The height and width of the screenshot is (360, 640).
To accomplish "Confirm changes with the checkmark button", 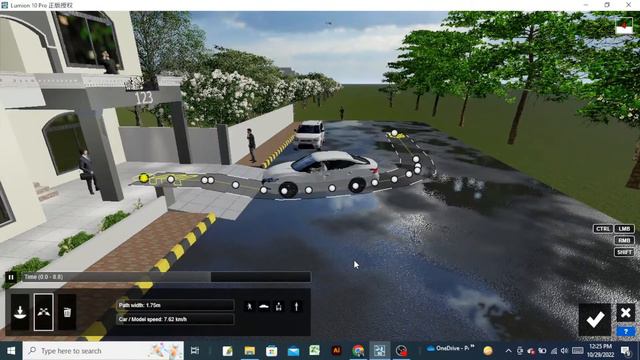I will [595, 320].
